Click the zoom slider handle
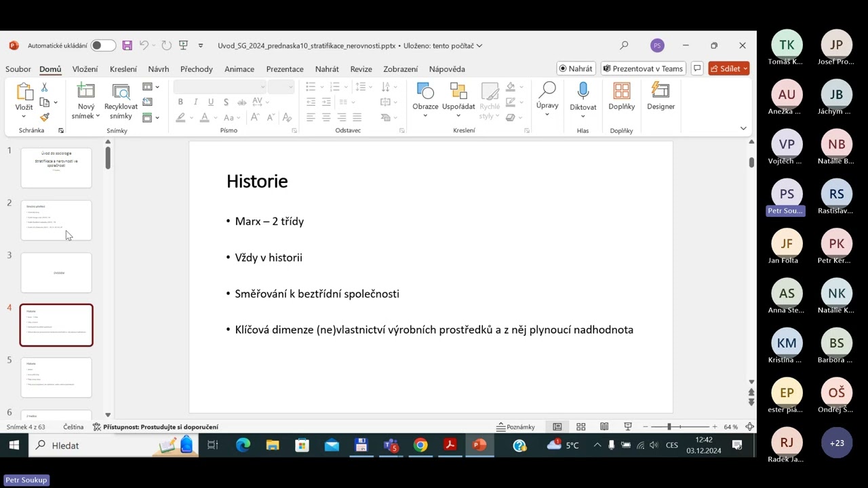This screenshot has width=868, height=488. click(x=669, y=427)
